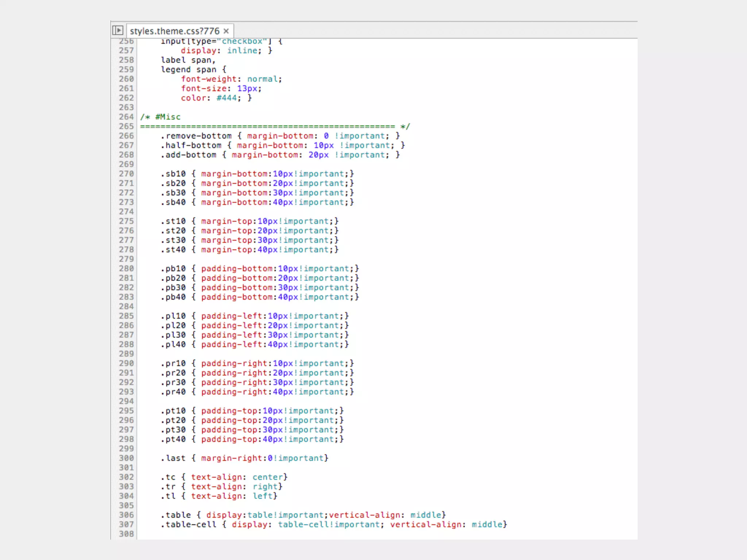The width and height of the screenshot is (747, 560).
Task: Click the #444 color value
Action: 227,98
